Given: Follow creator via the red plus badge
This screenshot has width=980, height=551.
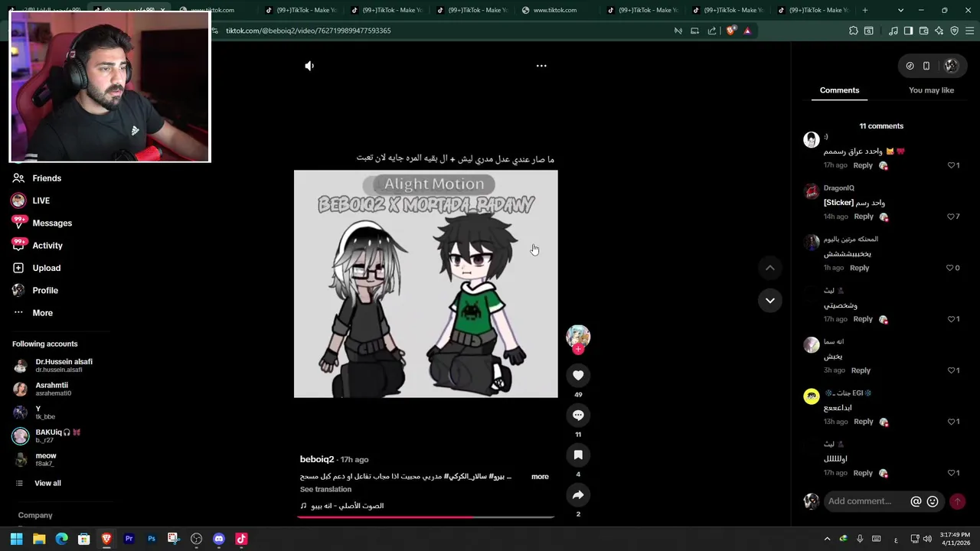Looking at the screenshot, I should pyautogui.click(x=578, y=349).
